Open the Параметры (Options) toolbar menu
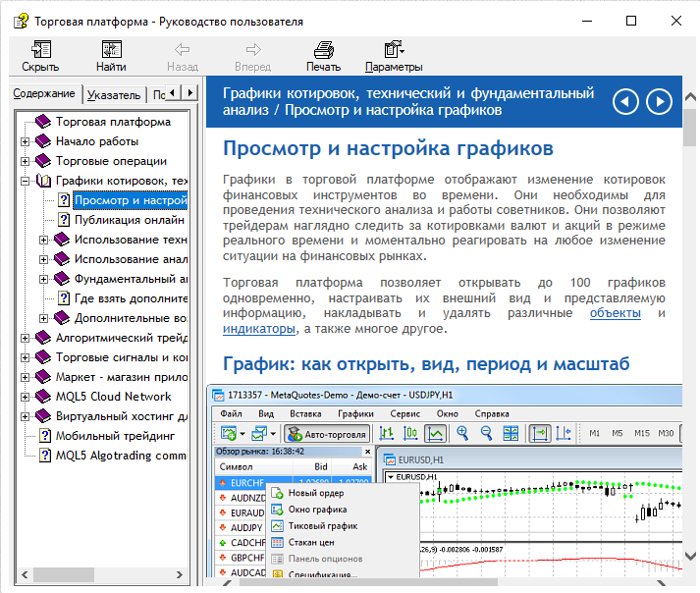700x593 pixels. click(x=394, y=56)
